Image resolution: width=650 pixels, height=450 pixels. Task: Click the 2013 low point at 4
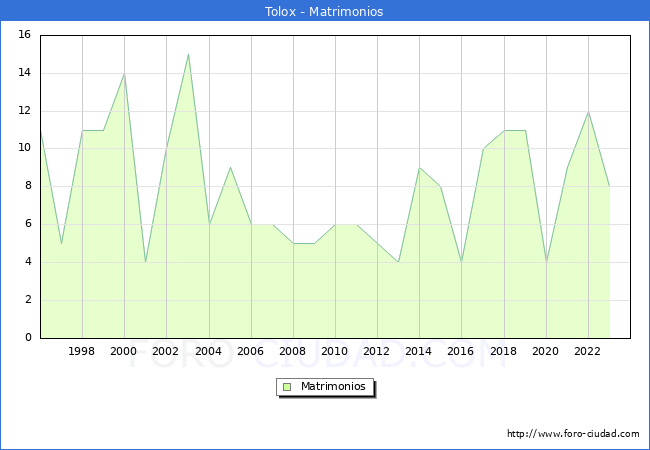point(398,262)
